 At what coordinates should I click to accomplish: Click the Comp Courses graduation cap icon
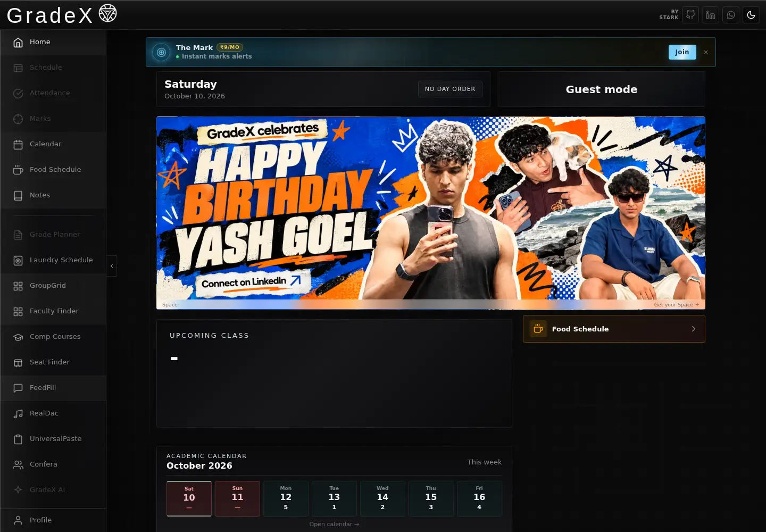[18, 337]
